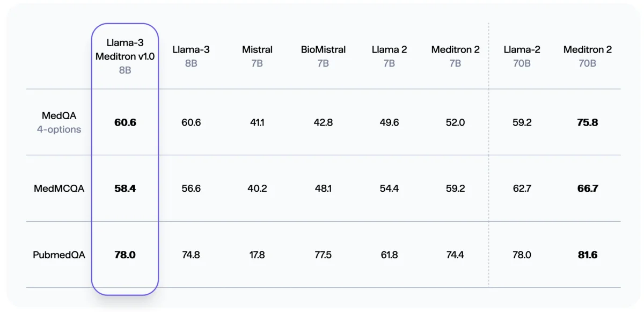Select the Meditron 2 70B column header

pos(588,56)
